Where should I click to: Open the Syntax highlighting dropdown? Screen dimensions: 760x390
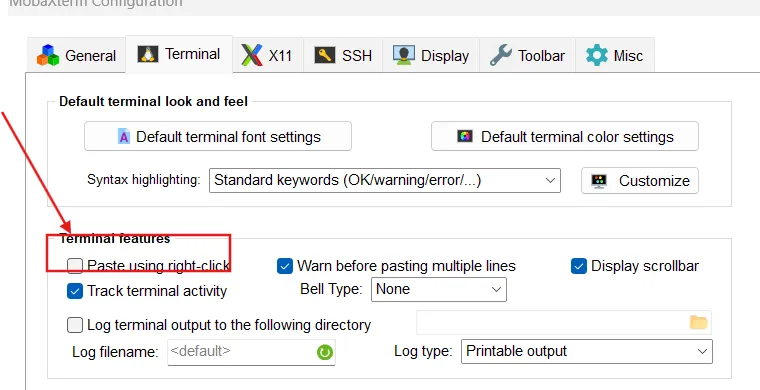pyautogui.click(x=385, y=180)
